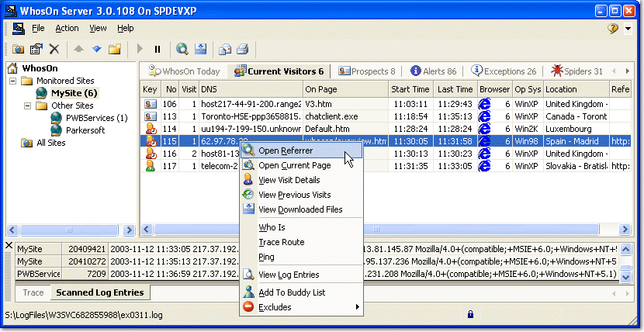This screenshot has width=644, height=332.
Task: Choose Trace Route in the context menu
Action: (281, 242)
